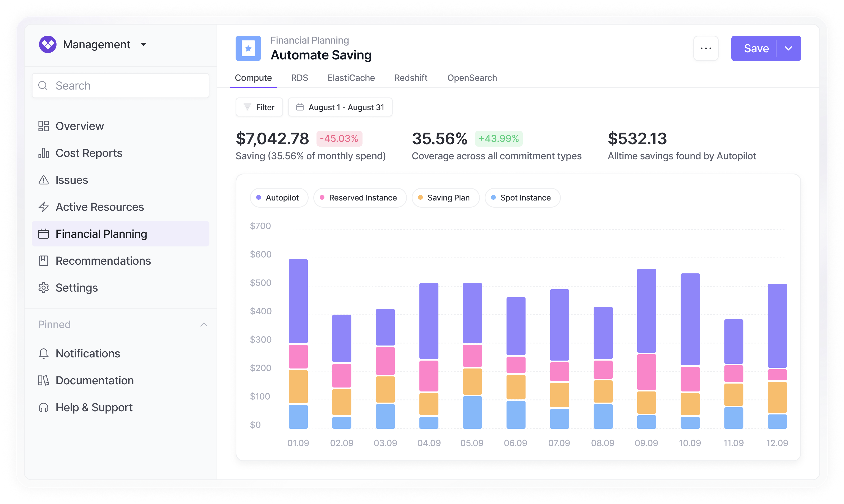Click the Saving Plan orange legend swatch
844x504 pixels.
coord(420,198)
